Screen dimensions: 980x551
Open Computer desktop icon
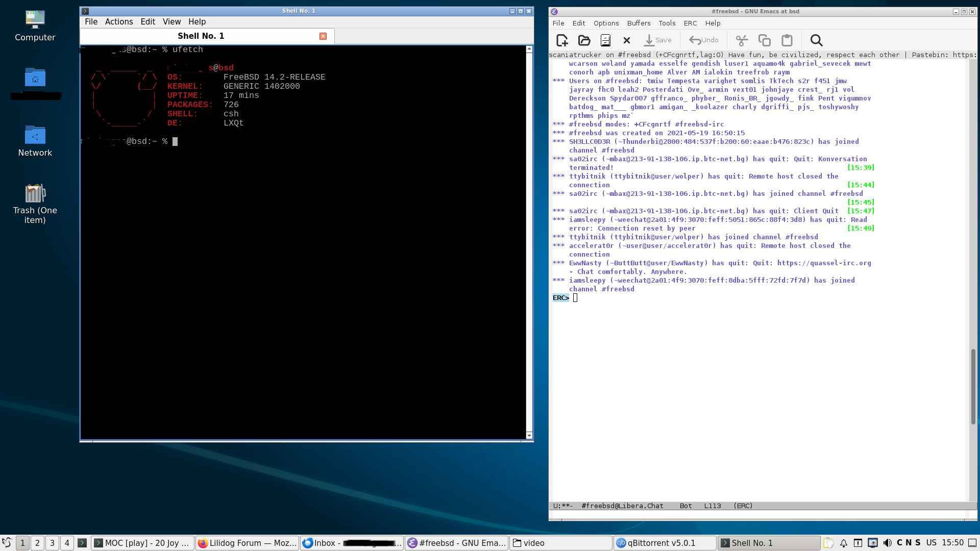pos(35,26)
